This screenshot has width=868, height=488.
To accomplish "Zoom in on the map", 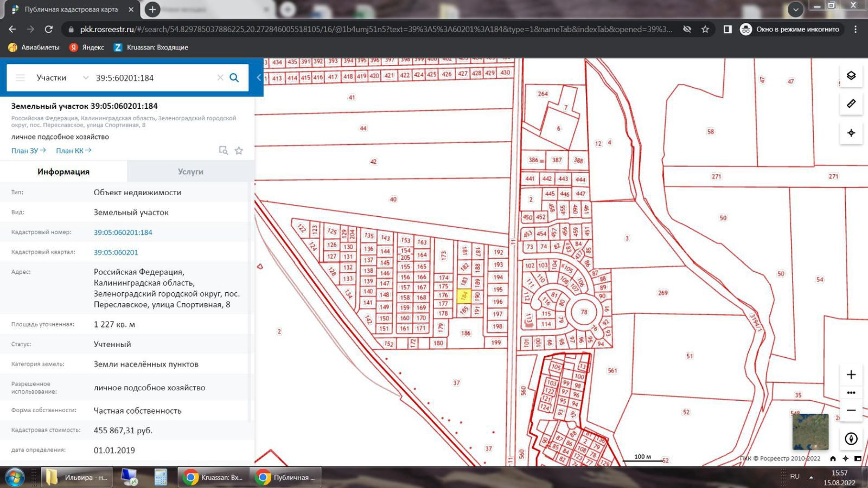I will (851, 375).
